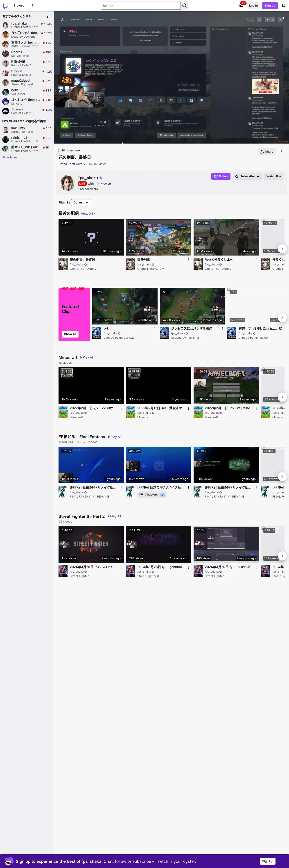Click Play All for Street Fighter 6 collection
The height and width of the screenshot is (868, 289).
(114, 516)
